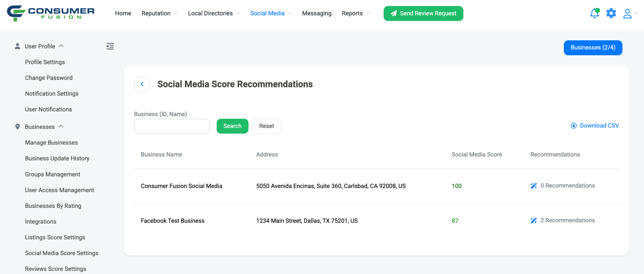Image resolution: width=644 pixels, height=274 pixels.
Task: Click the Social Media Score Recommendations heading
Action: pos(235,84)
